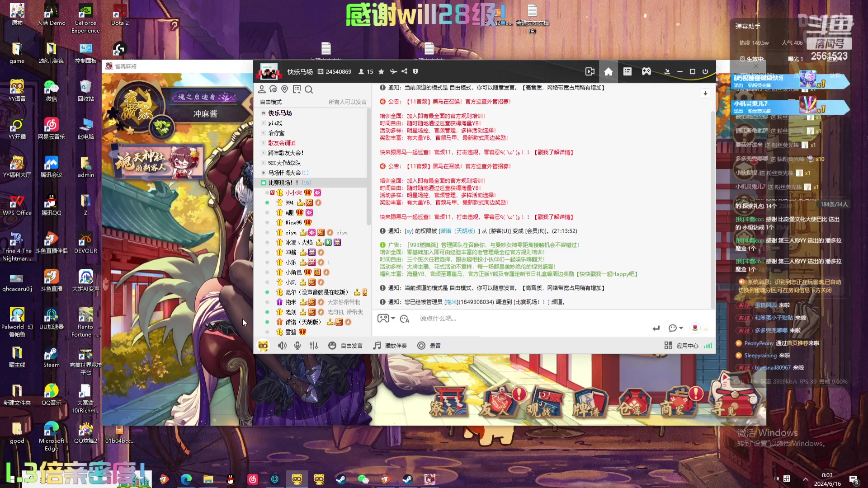868x488 pixels.
Task: Show hidden system tray icons chevron
Action: pyautogui.click(x=805, y=479)
